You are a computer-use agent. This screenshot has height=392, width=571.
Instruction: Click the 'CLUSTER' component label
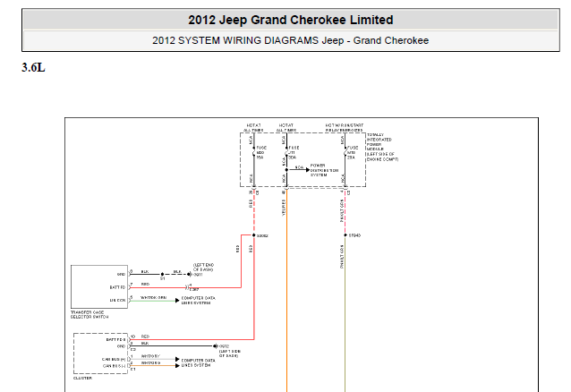(82, 379)
